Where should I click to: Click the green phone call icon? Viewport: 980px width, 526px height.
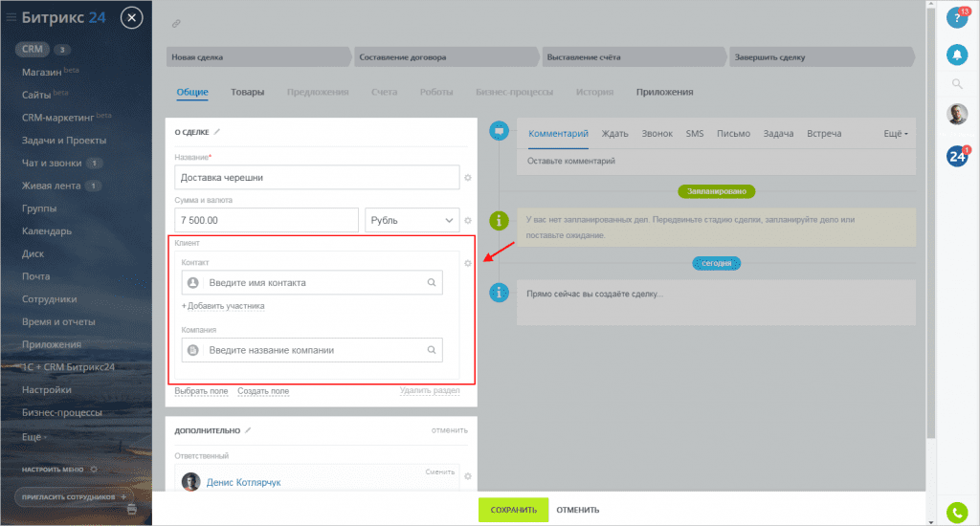[x=956, y=513]
